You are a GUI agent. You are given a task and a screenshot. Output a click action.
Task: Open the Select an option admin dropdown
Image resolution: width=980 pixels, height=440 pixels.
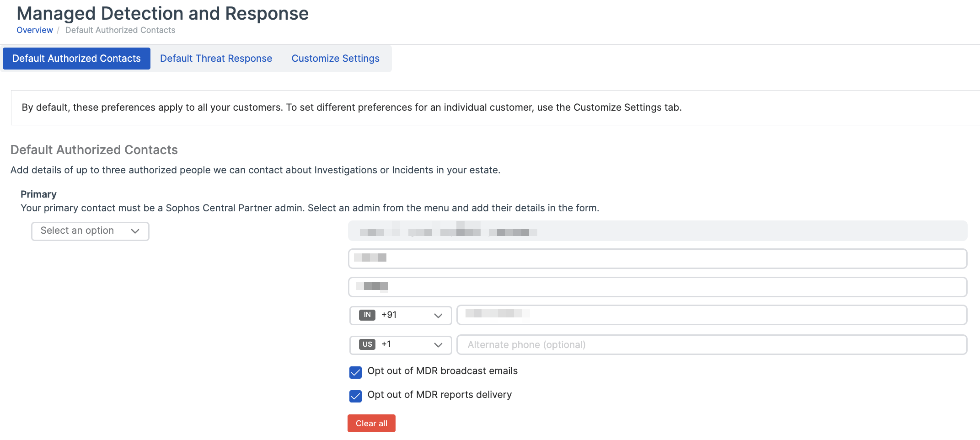tap(90, 231)
